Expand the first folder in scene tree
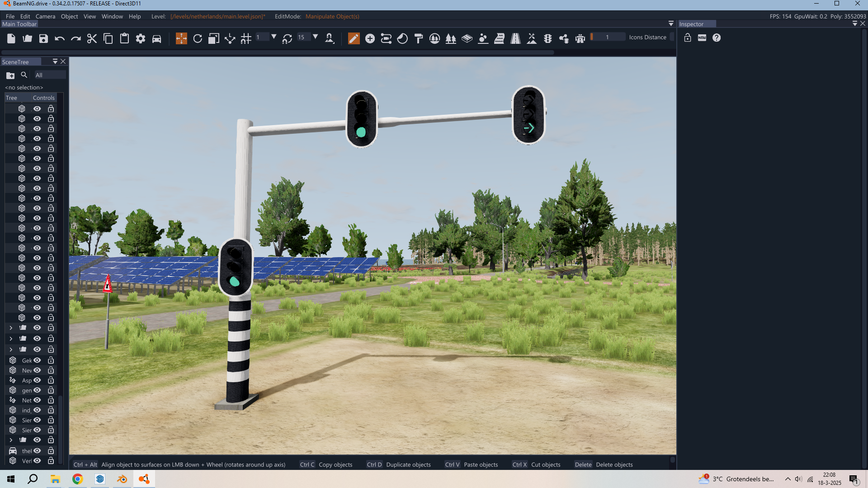This screenshot has width=868, height=488. 11,328
